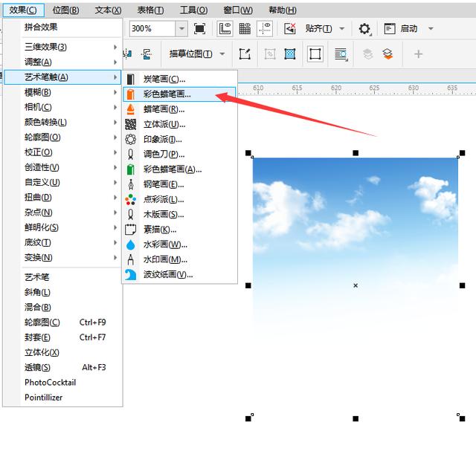The image size is (476, 457).
Task: Click the 钢笔画 pen nib icon
Action: click(131, 184)
